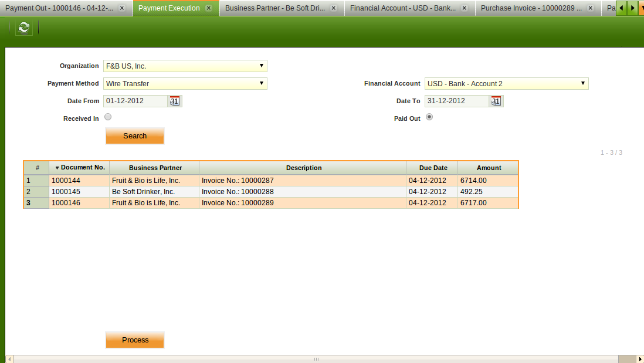Click the horizontal scrollbar at bottom
The width and height of the screenshot is (644, 363).
[316, 359]
